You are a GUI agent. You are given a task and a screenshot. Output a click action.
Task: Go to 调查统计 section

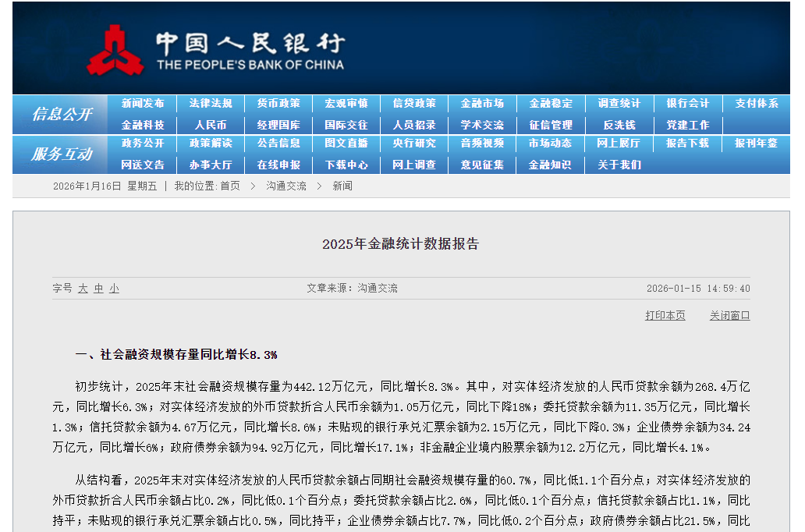click(x=619, y=103)
